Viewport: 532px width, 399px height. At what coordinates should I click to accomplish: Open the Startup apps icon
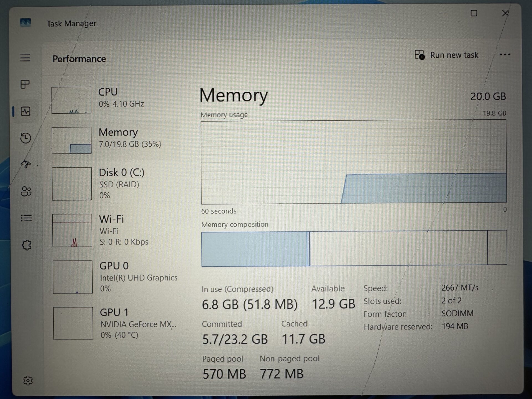pyautogui.click(x=26, y=164)
